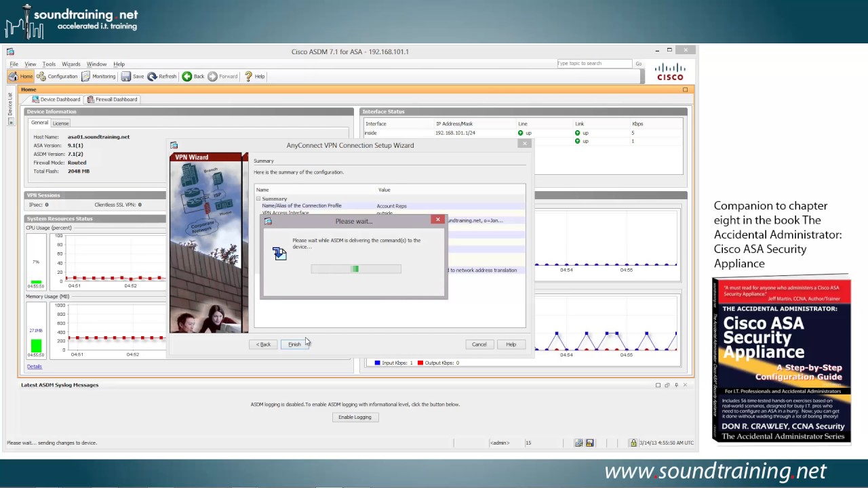
Task: Open the View menu
Action: point(31,64)
